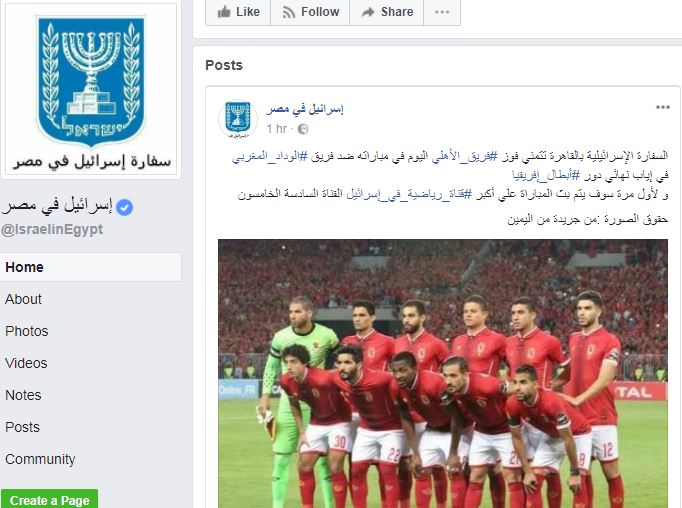Open the Videos section
The height and width of the screenshot is (508, 682).
26,363
